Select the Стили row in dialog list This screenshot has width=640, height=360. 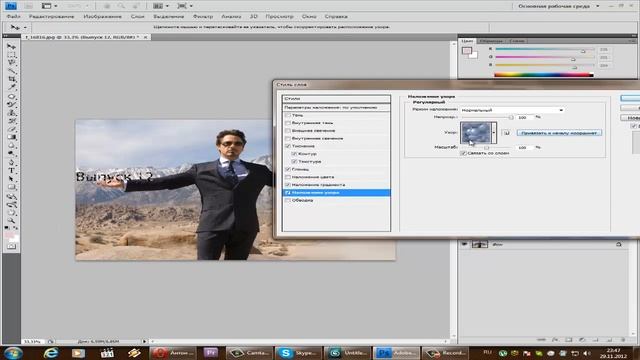coord(336,99)
